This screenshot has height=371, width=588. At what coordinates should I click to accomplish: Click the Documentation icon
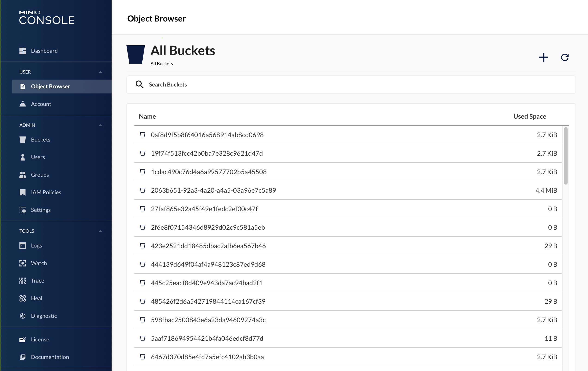pyautogui.click(x=23, y=357)
